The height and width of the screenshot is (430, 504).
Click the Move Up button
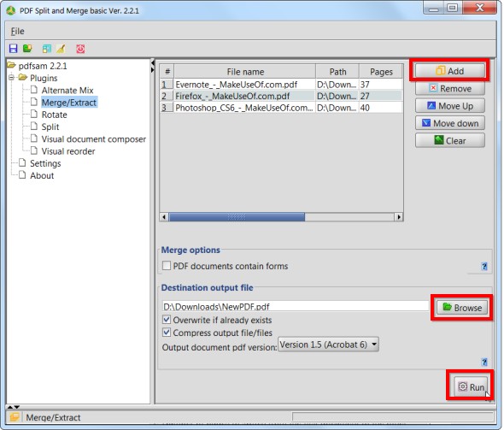[449, 105]
